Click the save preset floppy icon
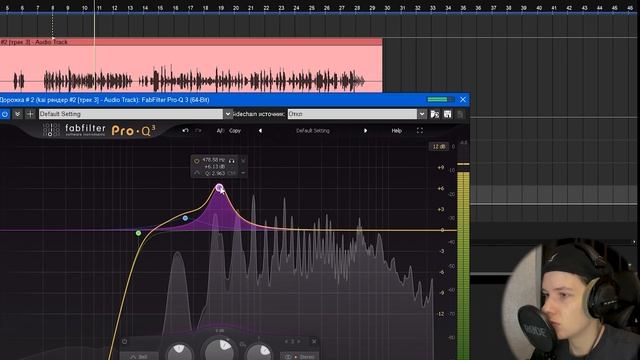 448,114
